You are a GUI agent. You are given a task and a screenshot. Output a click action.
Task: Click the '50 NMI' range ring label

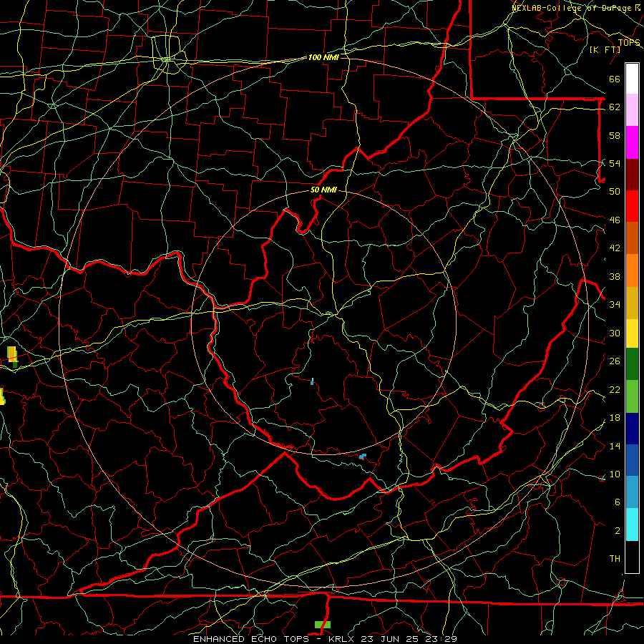tap(323, 190)
